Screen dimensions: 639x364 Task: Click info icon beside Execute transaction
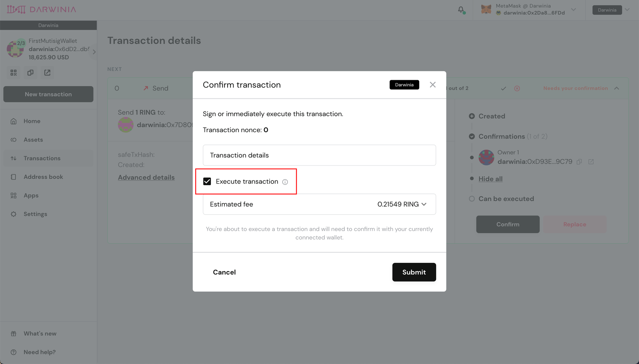285,182
